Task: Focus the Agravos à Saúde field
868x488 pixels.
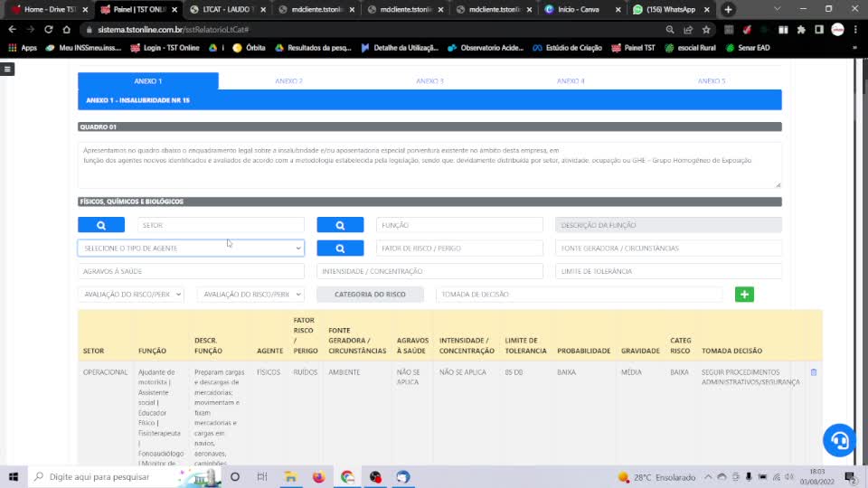Action: pos(191,272)
